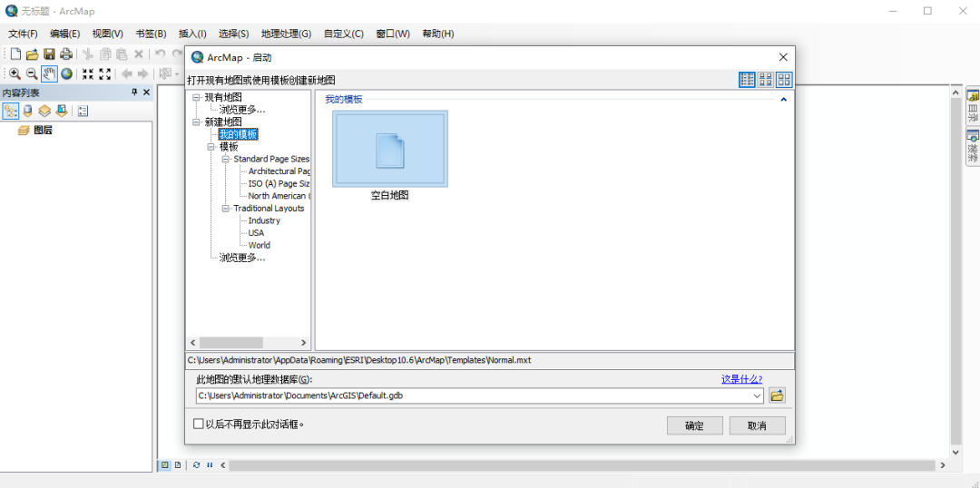Click the 确定 button
The width and height of the screenshot is (980, 488).
point(694,425)
